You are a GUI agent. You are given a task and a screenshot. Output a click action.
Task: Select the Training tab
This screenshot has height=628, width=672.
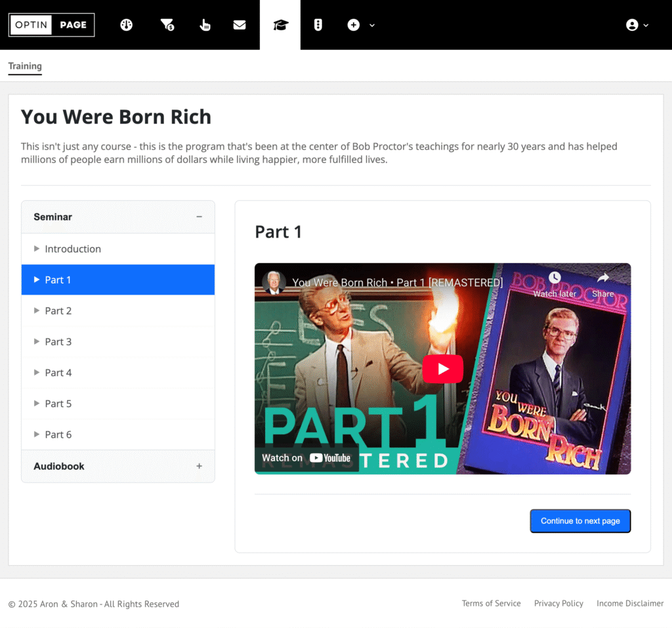[25, 66]
